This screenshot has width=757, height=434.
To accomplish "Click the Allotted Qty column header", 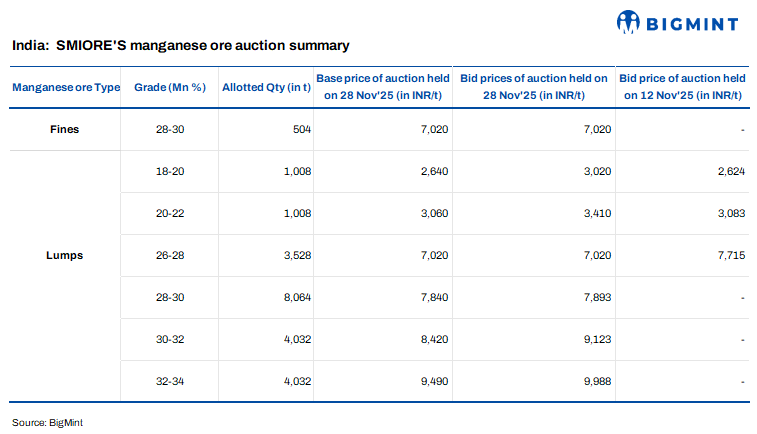I will 266,87.
